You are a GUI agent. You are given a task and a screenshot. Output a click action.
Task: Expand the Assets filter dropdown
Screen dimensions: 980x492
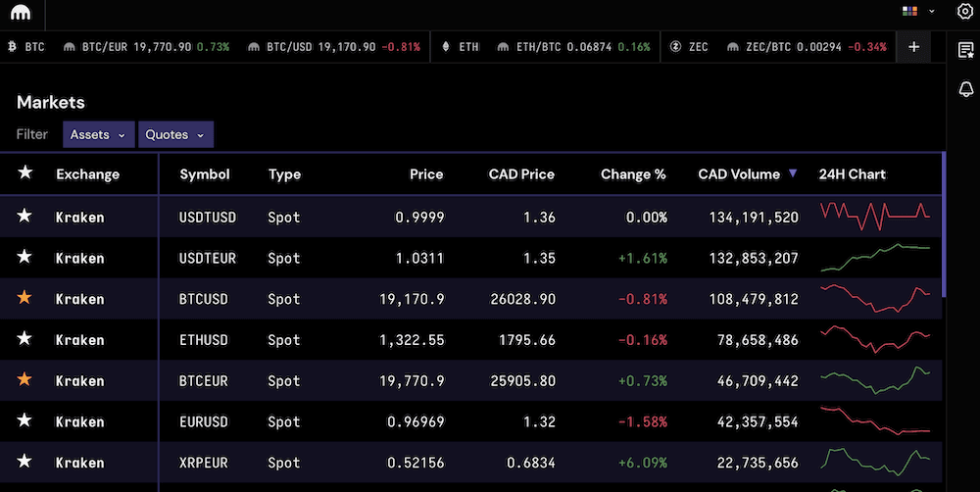pos(98,134)
